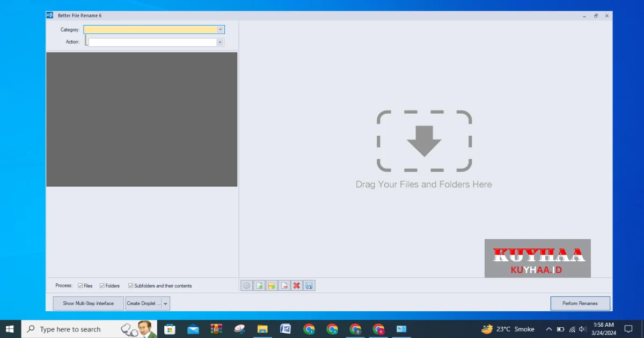Open File Explorer from the taskbar
This screenshot has width=644, height=338.
[262, 329]
